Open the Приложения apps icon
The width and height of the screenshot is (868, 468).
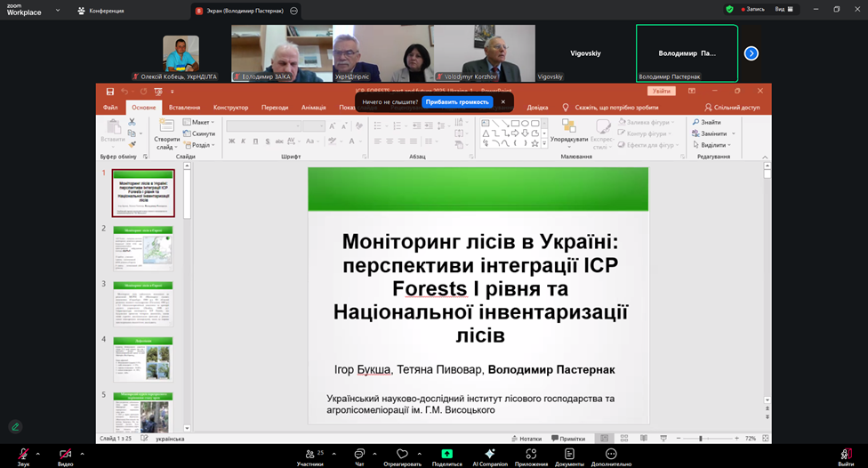(531, 454)
